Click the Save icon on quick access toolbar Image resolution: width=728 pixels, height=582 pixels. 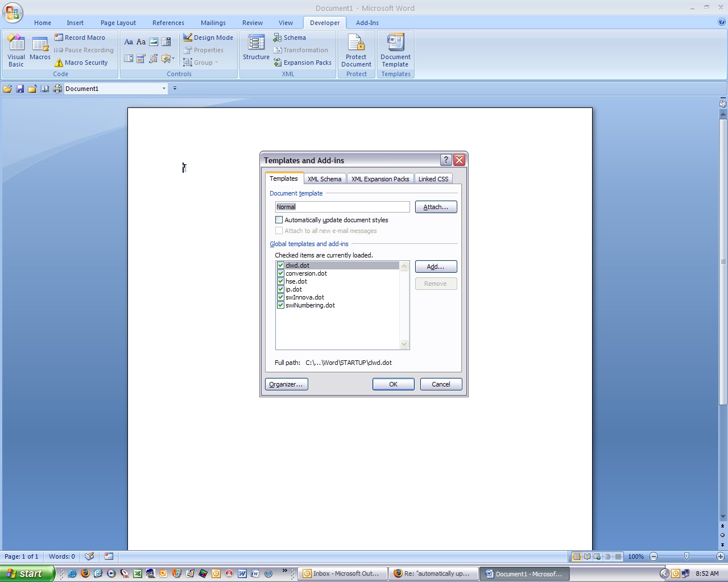[x=20, y=89]
